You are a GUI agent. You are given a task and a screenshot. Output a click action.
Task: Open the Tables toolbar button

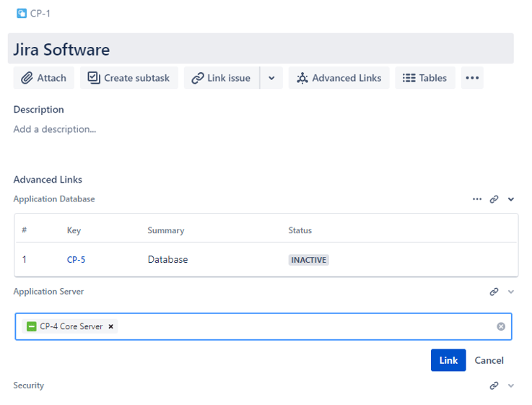click(425, 78)
